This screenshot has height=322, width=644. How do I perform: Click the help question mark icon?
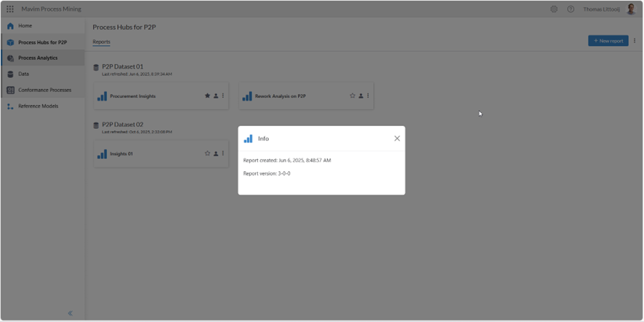[571, 9]
